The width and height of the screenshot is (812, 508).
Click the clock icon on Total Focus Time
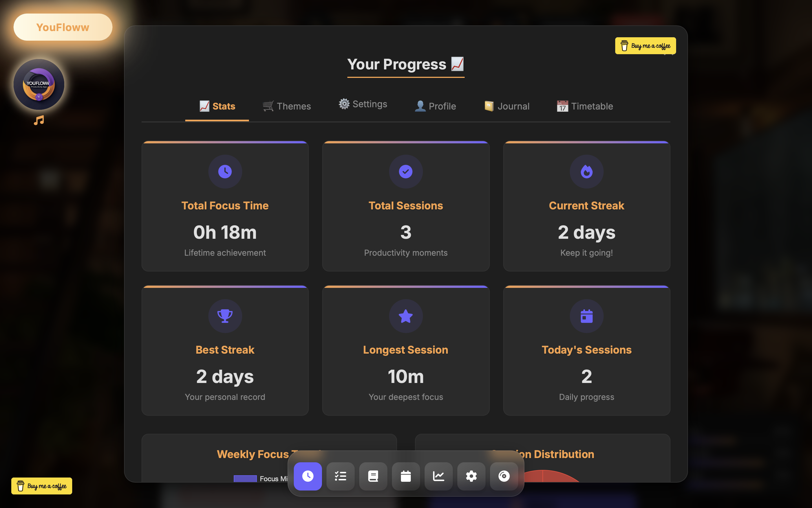click(225, 171)
